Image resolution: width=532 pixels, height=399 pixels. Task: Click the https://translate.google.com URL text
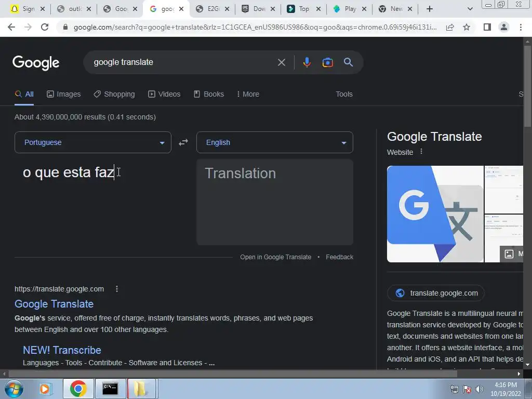coord(59,289)
